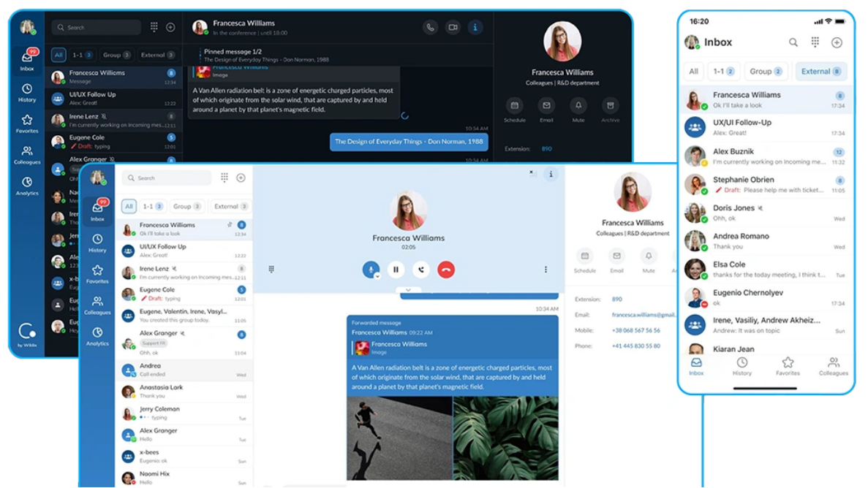Switch to the External tab on the mobile inbox

pyautogui.click(x=820, y=71)
